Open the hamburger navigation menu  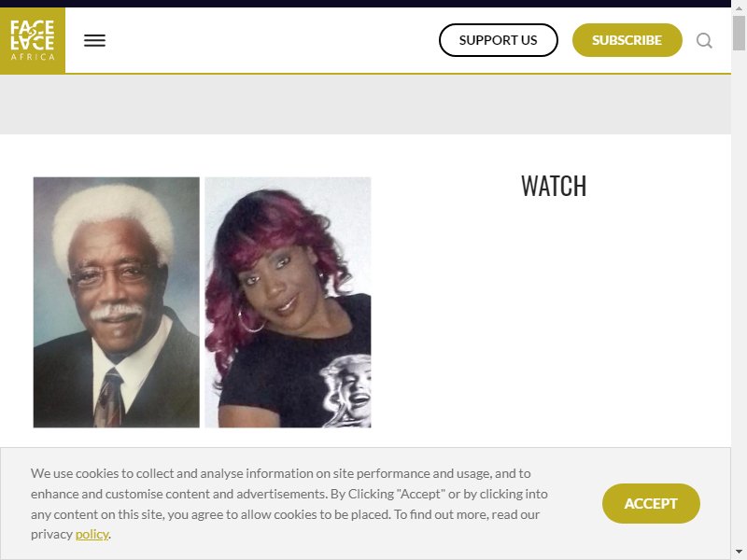tap(94, 40)
